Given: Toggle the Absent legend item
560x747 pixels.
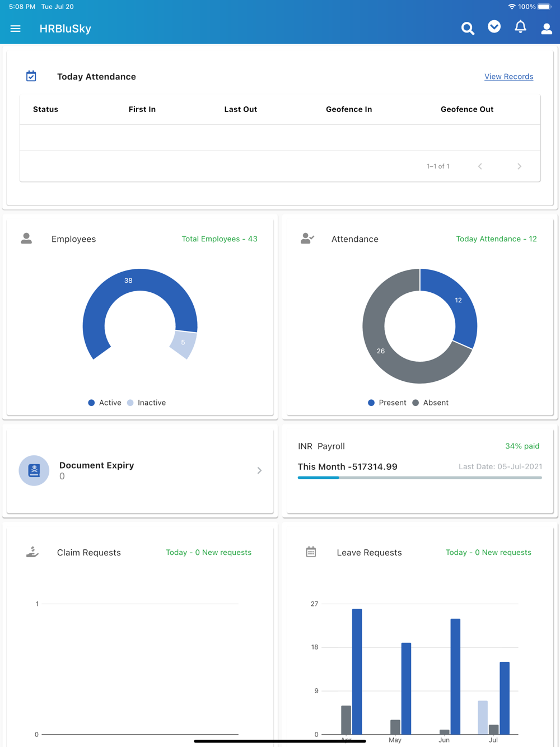Looking at the screenshot, I should pyautogui.click(x=430, y=403).
